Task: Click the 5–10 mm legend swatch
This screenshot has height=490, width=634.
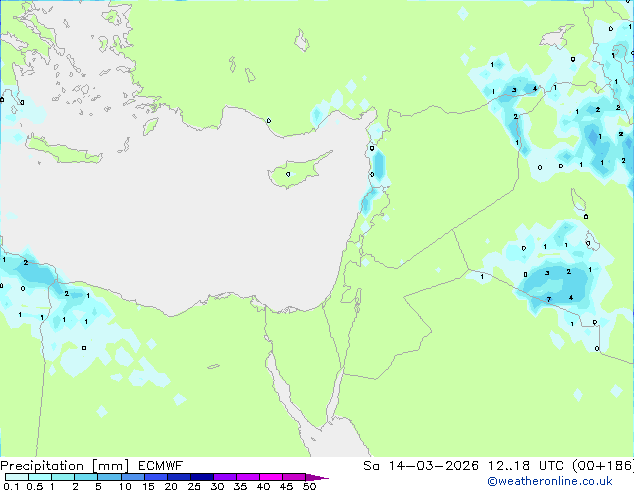Action: (x=109, y=477)
